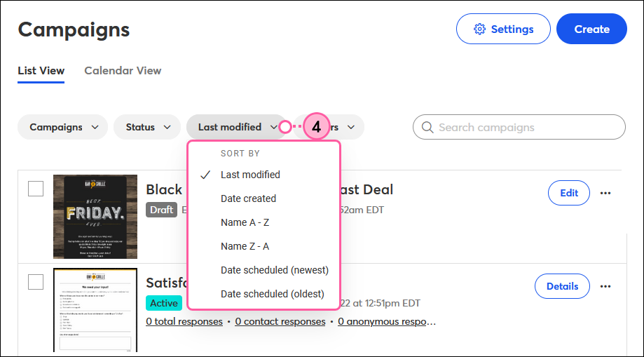Expand the Campaigns filter dropdown
Viewport: 644px width, 357px height.
click(63, 127)
